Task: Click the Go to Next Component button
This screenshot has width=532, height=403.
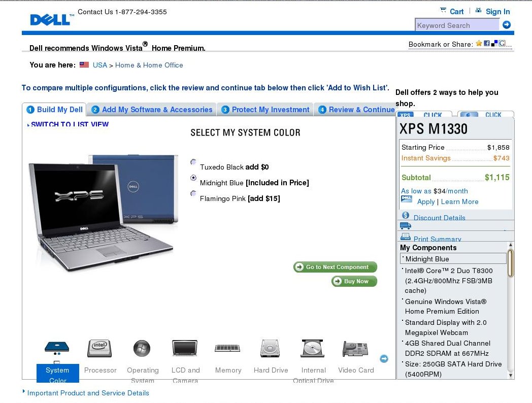Action: pos(335,267)
